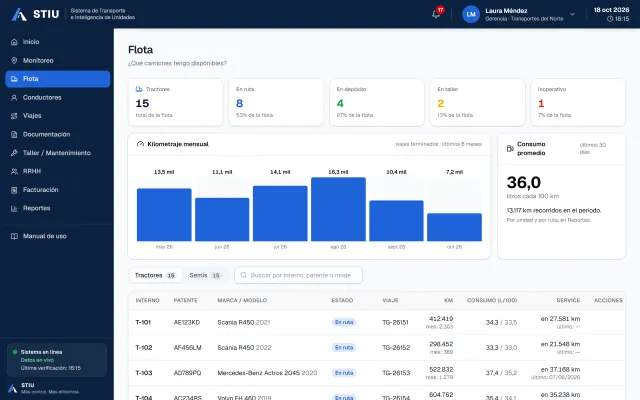Click the Inoperativo summary card
Screen dimensions: 640x400
pos(578,102)
